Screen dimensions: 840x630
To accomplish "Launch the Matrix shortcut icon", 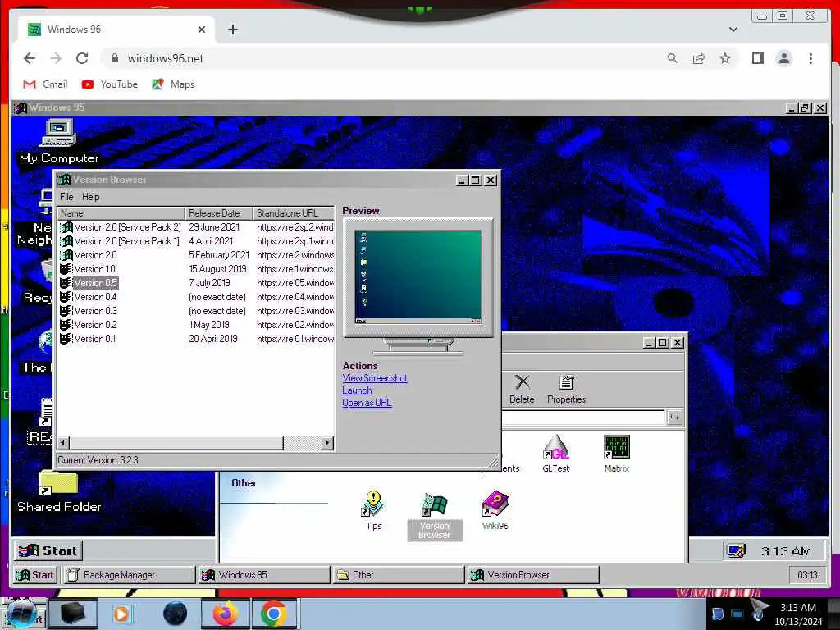I will click(x=616, y=454).
